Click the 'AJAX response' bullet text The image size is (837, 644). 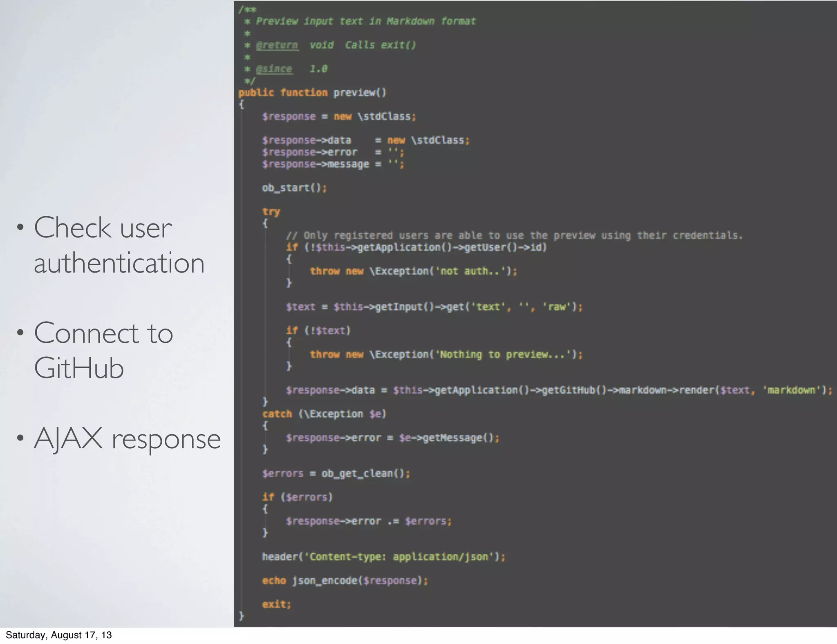pyautogui.click(x=127, y=439)
